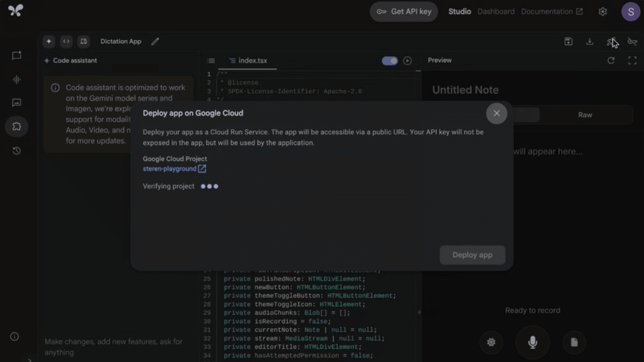Viewport: 644px width, 362px height.
Task: Switch to the Raw tab
Action: (585, 114)
